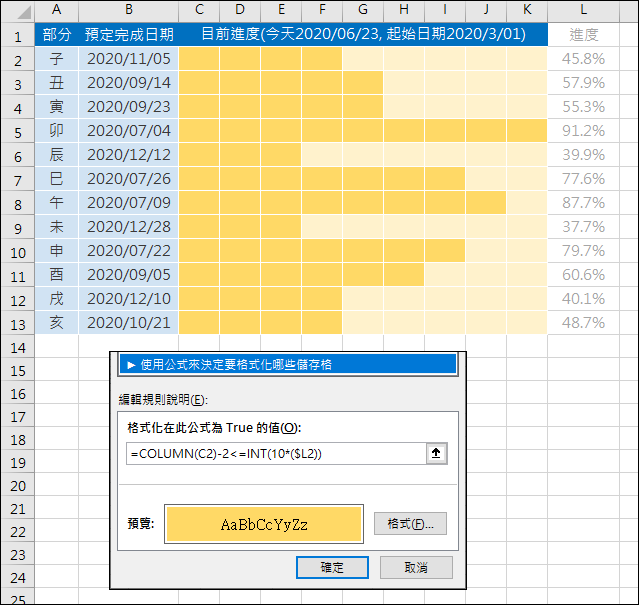Click the progress value 60.6%
Viewport: 639px width, 605px height.
584,275
